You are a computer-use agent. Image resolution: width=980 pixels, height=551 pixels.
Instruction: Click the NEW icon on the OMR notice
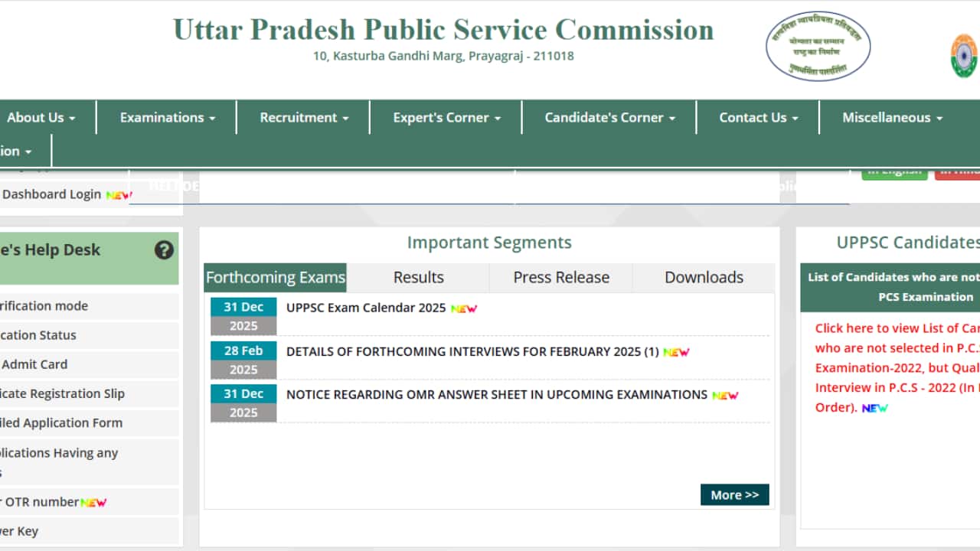(726, 396)
